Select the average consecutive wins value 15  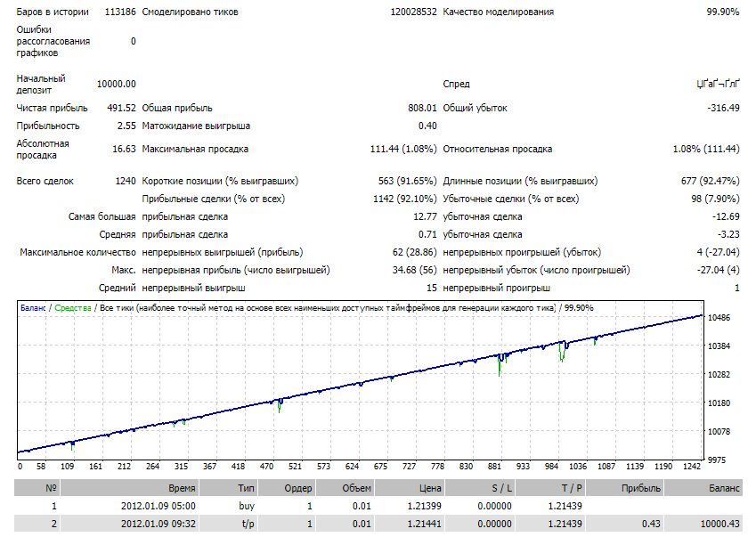(432, 288)
